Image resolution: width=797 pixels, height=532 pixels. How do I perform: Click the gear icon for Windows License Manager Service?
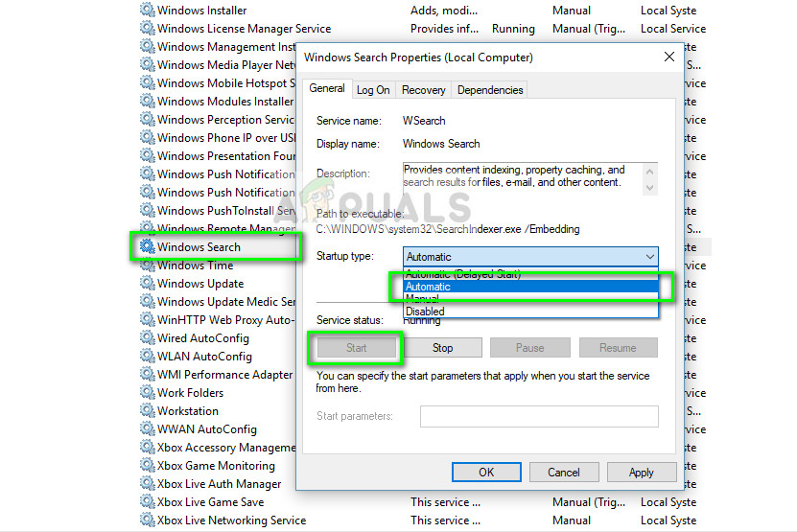click(148, 28)
